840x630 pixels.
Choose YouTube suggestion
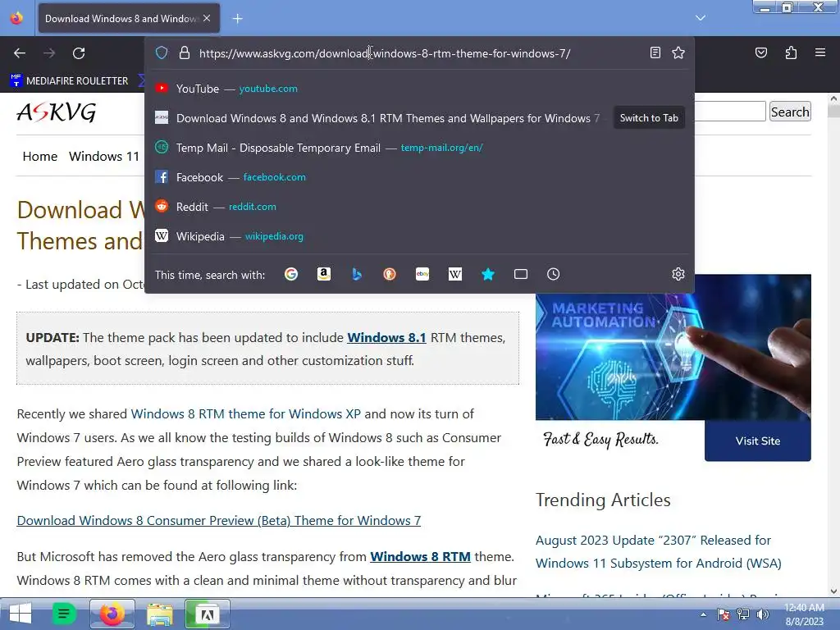pyautogui.click(x=419, y=89)
